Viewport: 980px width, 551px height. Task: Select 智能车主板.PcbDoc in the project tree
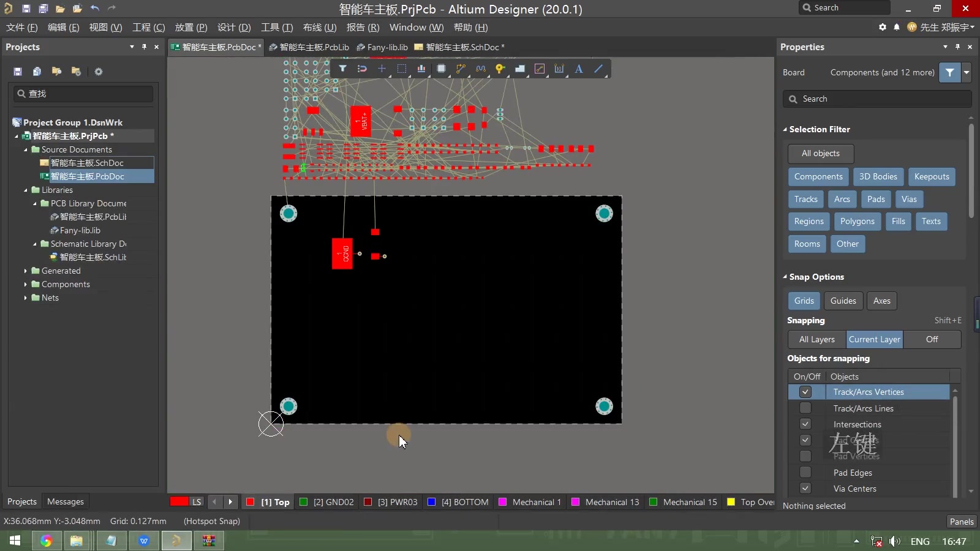[x=87, y=176]
